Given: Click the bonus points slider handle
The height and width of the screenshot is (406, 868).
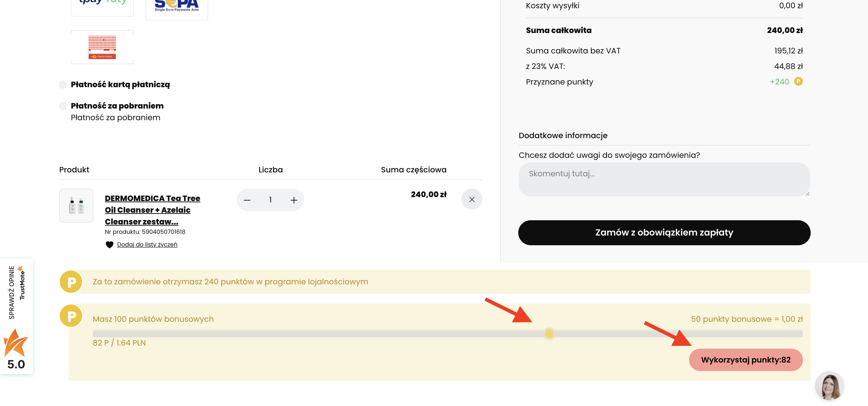Looking at the screenshot, I should coord(549,334).
